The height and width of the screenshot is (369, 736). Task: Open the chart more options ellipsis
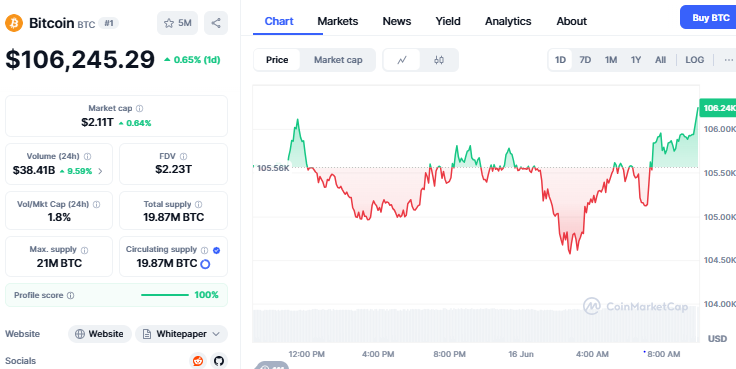point(728,60)
